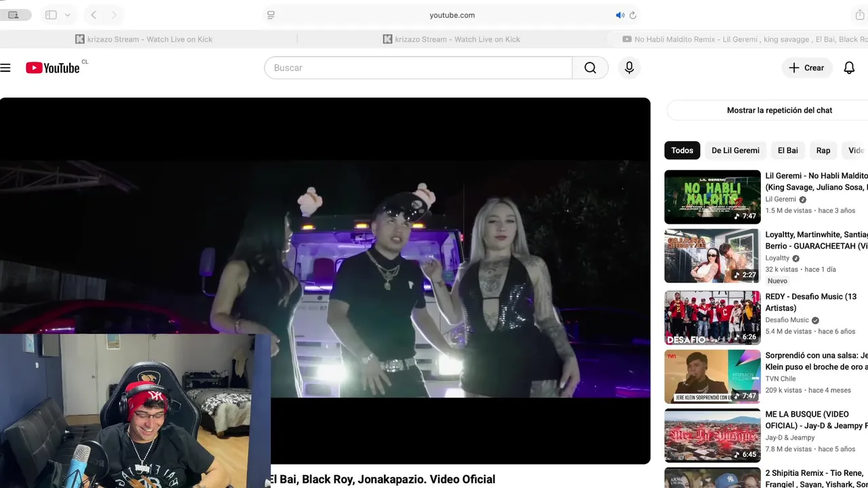The image size is (868, 488).
Task: Open the Safari share icon
Action: [x=860, y=15]
